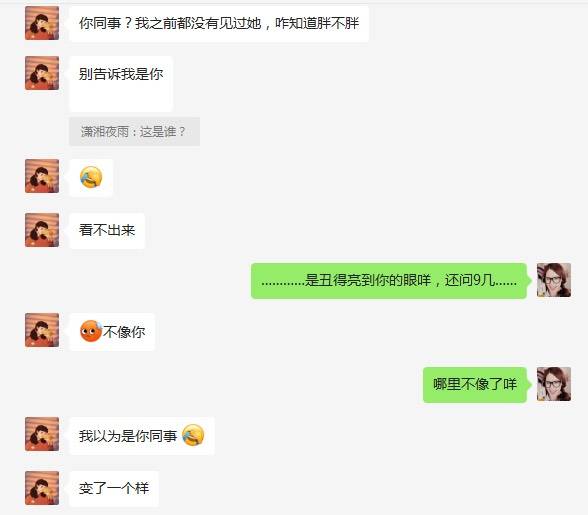This screenshot has height=515, width=588.
Task: Click laughing emoji after '我以为是你同事'
Action: tap(193, 435)
